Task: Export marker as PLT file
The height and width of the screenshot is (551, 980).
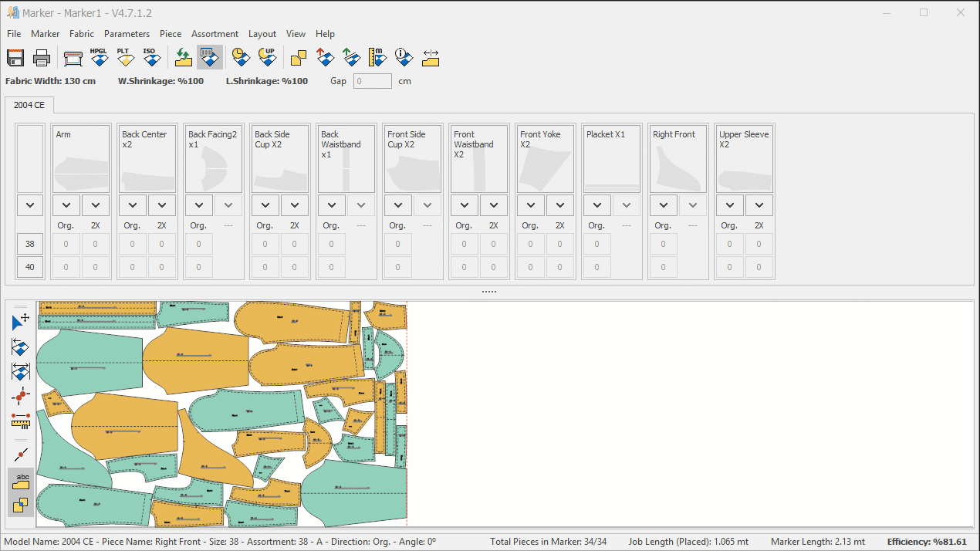Action: click(x=124, y=58)
